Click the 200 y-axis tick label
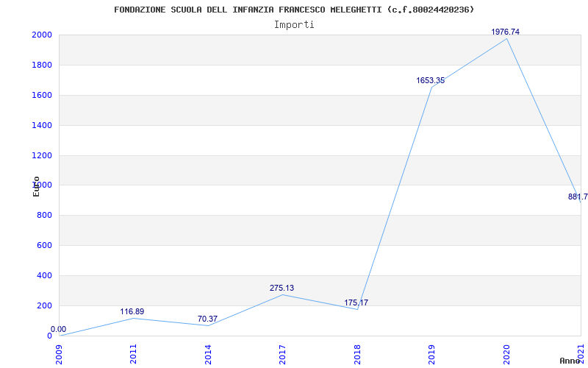 44,305
